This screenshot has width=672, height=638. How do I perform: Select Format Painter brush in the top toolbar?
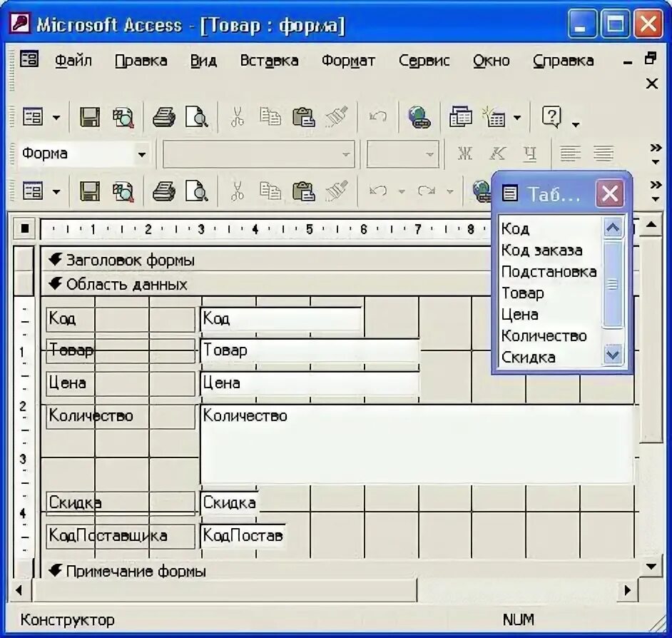337,116
